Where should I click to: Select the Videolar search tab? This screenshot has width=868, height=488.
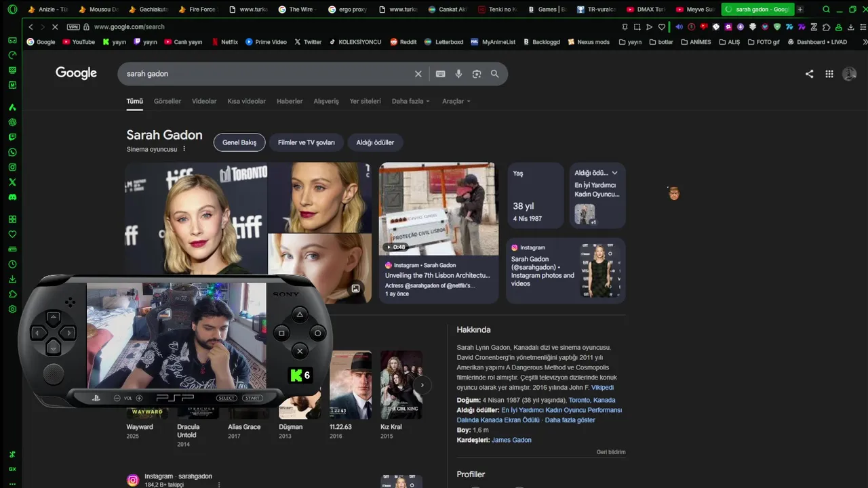pyautogui.click(x=204, y=101)
